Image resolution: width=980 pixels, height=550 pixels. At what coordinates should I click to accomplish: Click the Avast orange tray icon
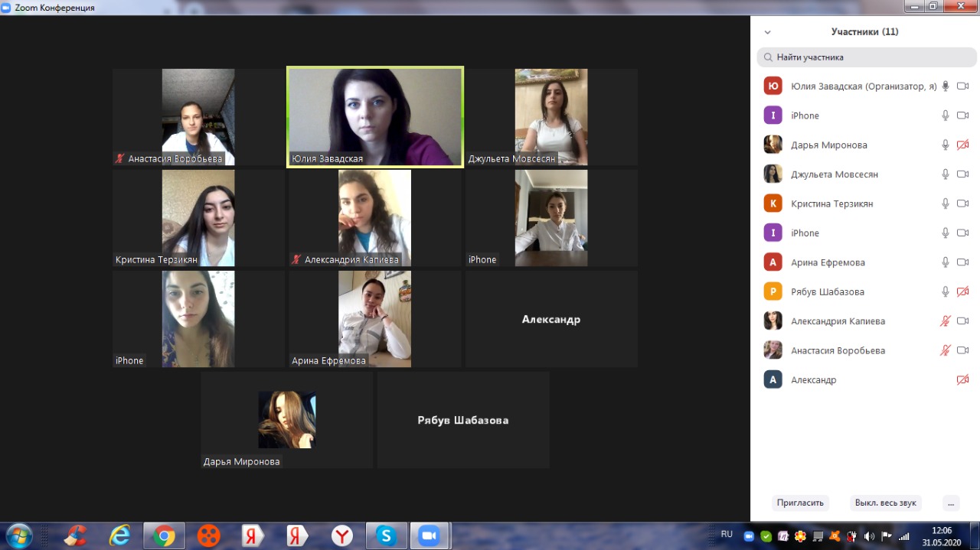pyautogui.click(x=835, y=535)
